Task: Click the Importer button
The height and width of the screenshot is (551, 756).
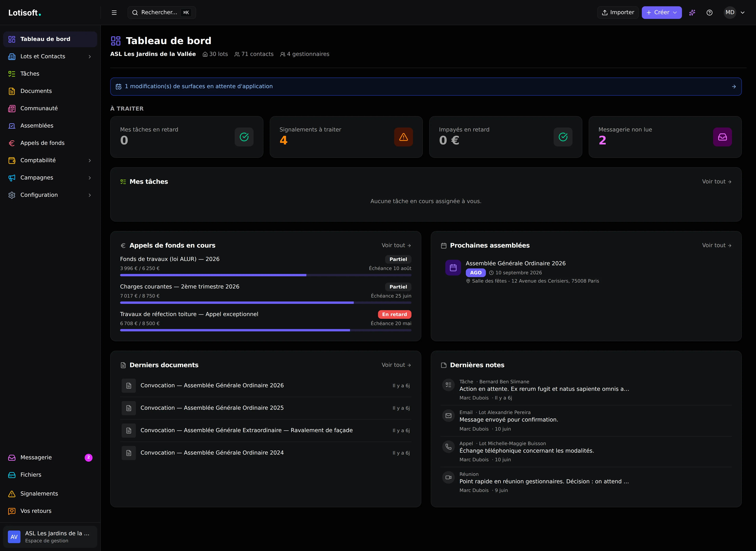Action: [618, 13]
